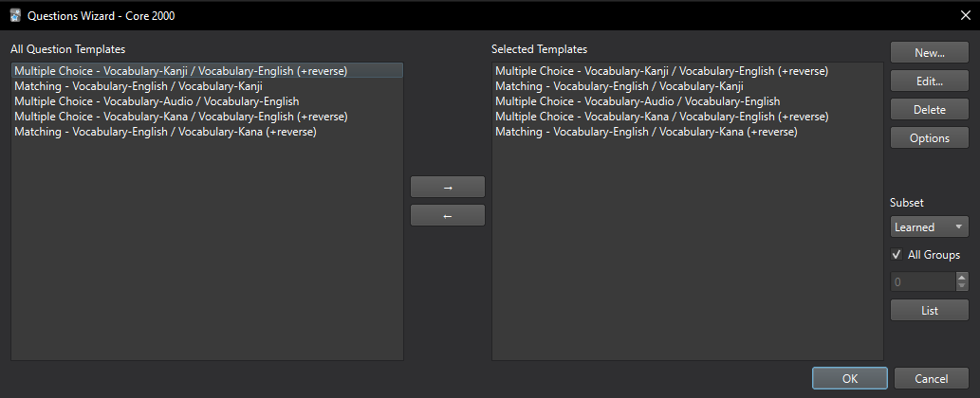Click the group number input field

point(922,282)
